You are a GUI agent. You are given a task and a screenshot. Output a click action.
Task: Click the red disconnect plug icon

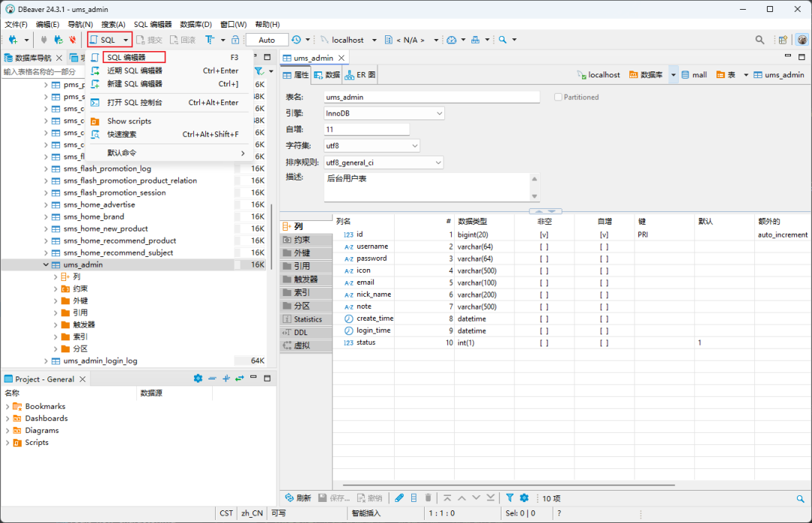[72, 40]
